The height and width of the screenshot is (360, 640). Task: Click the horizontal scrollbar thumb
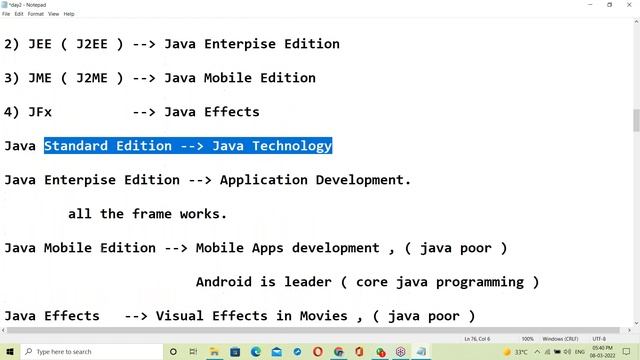pyautogui.click(x=313, y=330)
